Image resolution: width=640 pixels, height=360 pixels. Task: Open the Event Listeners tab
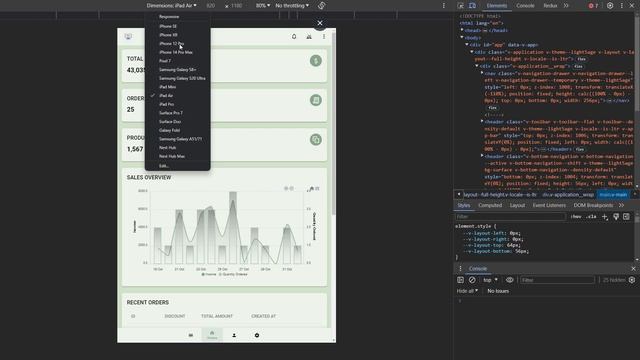pos(549,205)
